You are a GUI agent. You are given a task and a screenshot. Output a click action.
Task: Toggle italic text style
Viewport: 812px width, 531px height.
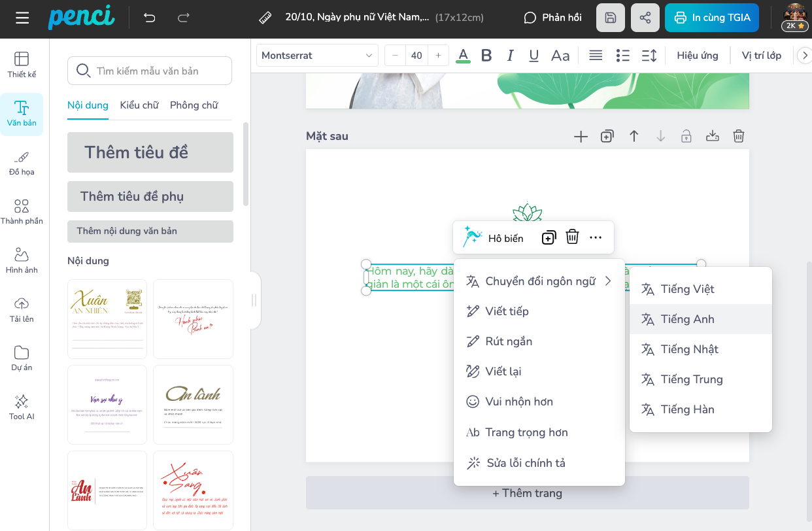pyautogui.click(x=511, y=56)
